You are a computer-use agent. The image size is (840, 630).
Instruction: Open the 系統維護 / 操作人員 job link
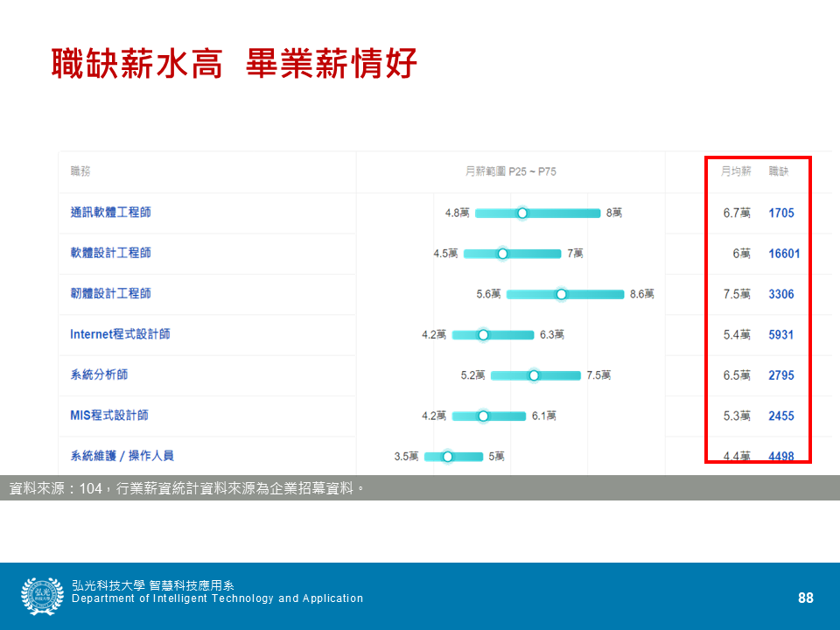pyautogui.click(x=122, y=456)
